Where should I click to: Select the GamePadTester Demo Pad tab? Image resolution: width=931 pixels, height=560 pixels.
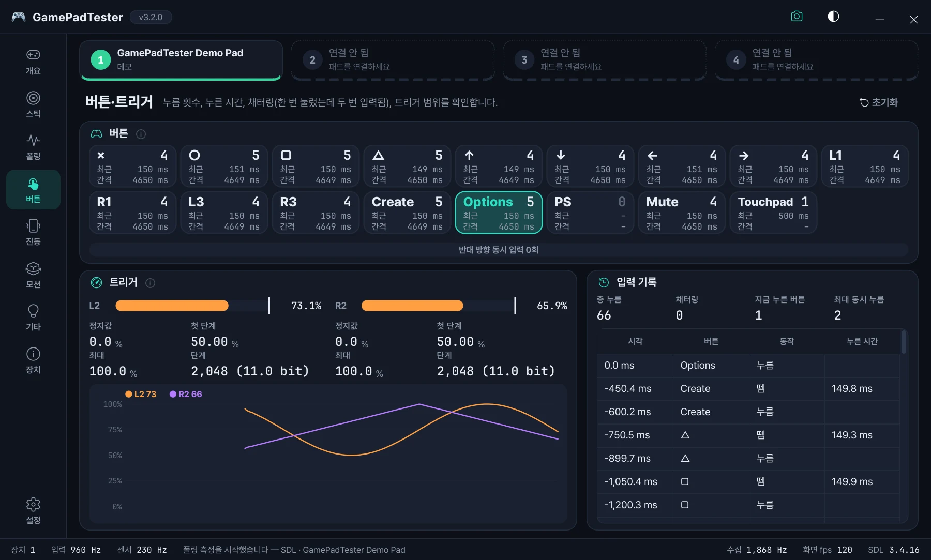click(181, 60)
